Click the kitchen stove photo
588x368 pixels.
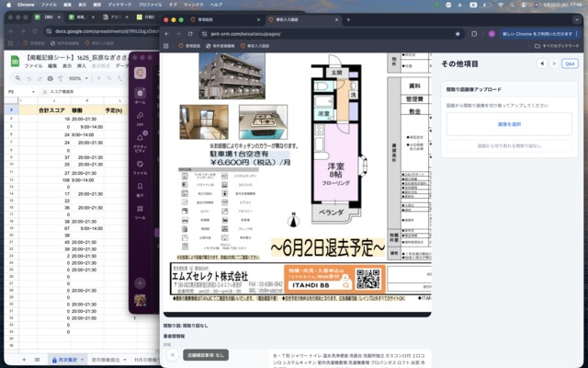[x=264, y=122]
